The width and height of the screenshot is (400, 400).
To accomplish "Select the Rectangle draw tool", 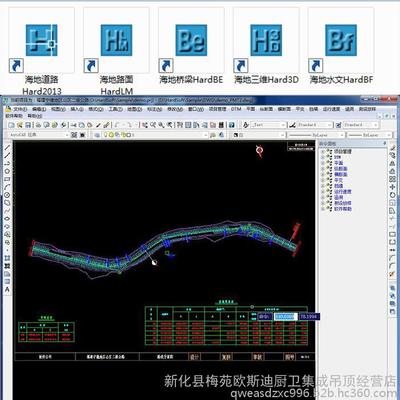I will pos(7,179).
